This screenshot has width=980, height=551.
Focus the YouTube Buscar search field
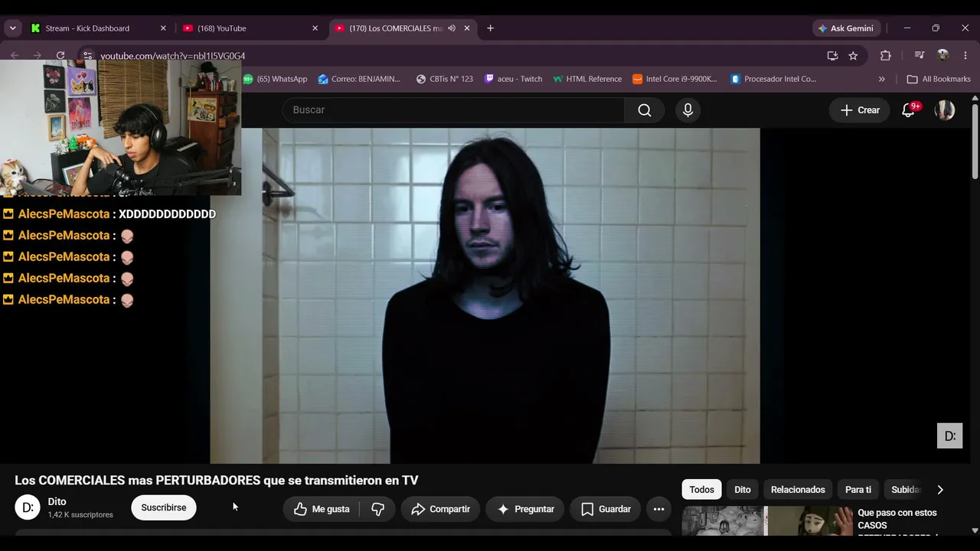pos(453,110)
